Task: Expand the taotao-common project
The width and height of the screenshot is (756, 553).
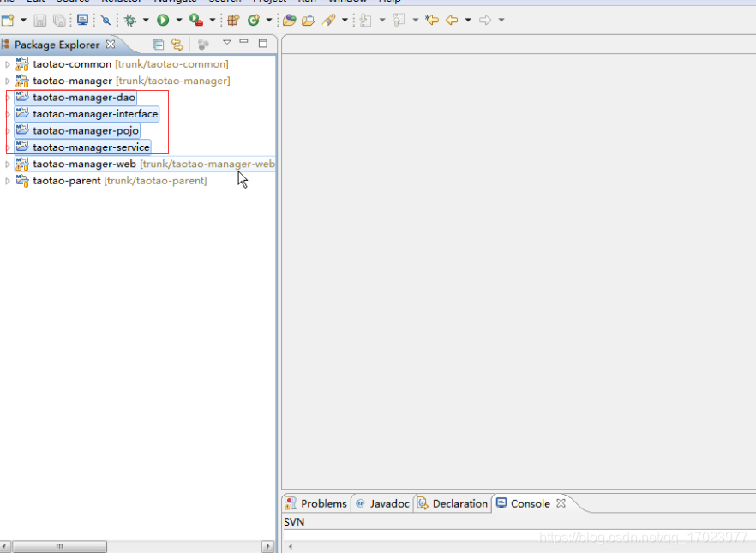Action: (7, 64)
